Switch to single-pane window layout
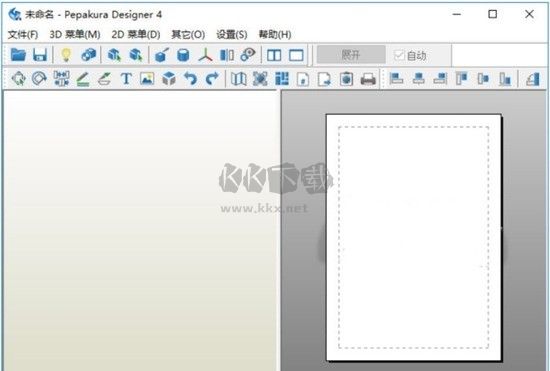The height and width of the screenshot is (371, 550). (296, 55)
